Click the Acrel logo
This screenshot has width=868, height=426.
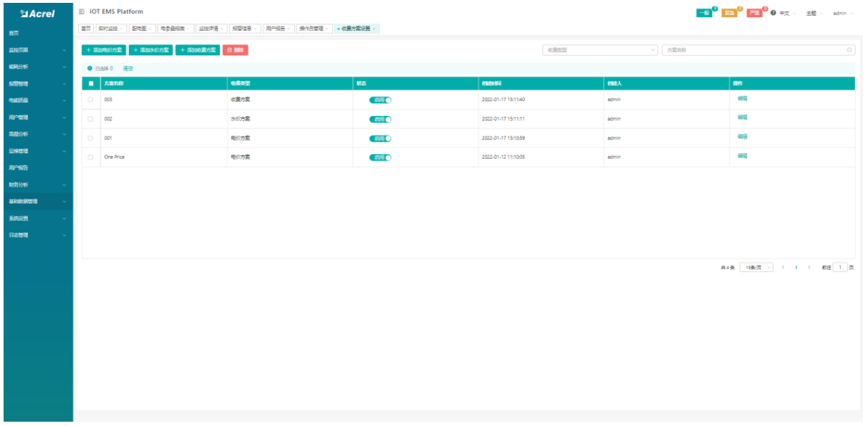(37, 13)
